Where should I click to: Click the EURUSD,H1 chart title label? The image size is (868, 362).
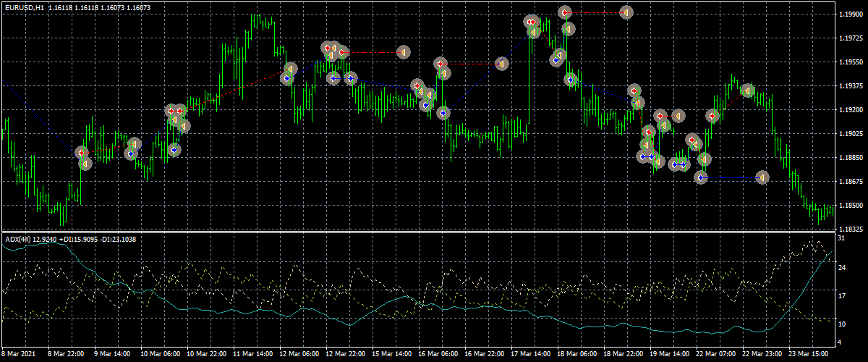click(25, 7)
